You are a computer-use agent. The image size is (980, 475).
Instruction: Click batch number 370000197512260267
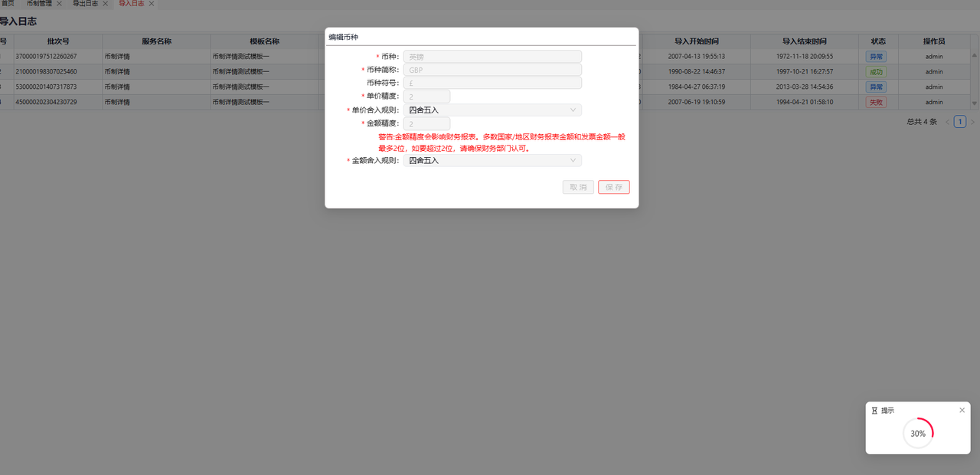point(46,57)
